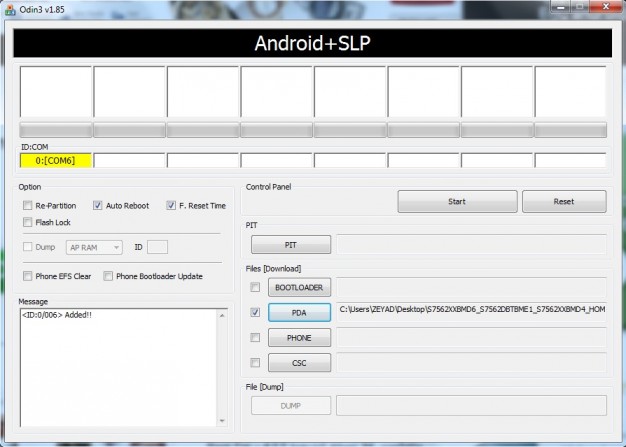Image resolution: width=626 pixels, height=447 pixels.
Task: Click the Android+SLP banner
Action: click(313, 43)
